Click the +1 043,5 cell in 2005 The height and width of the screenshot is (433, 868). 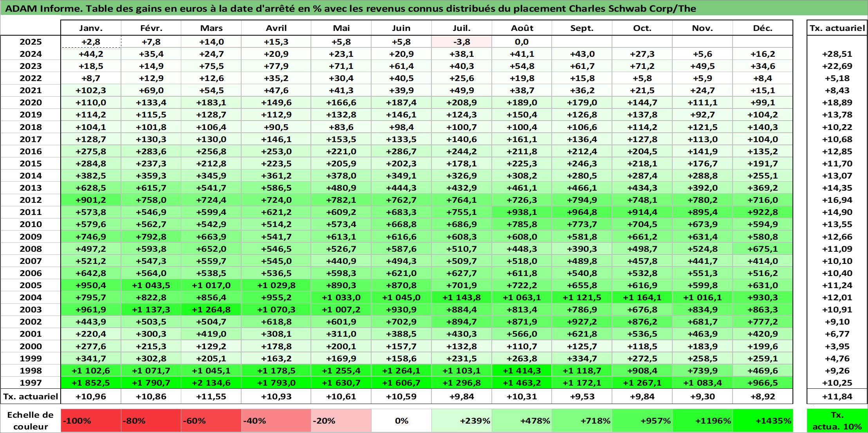click(151, 285)
